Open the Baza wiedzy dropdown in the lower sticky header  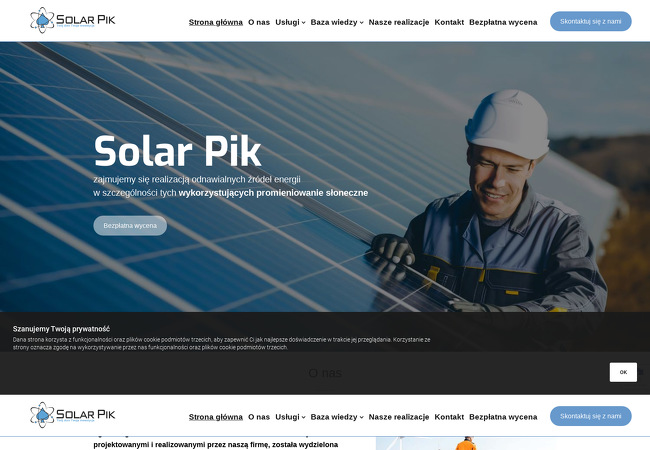point(337,417)
